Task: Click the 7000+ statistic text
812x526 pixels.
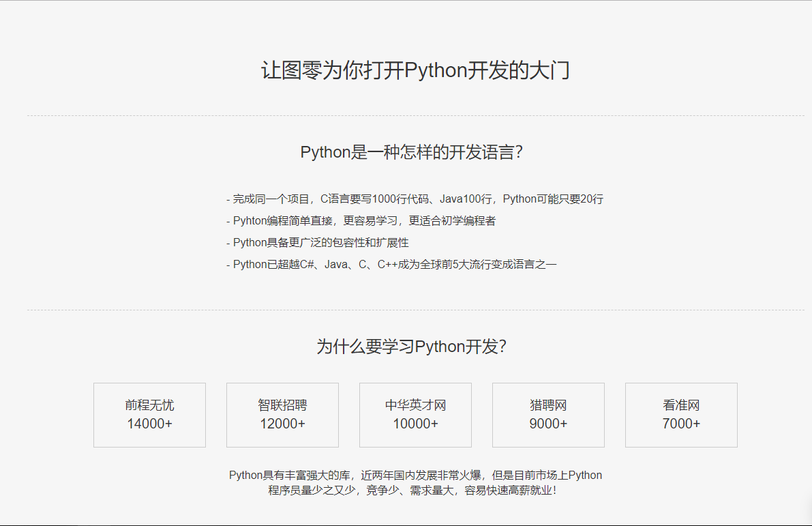Action: tap(681, 424)
